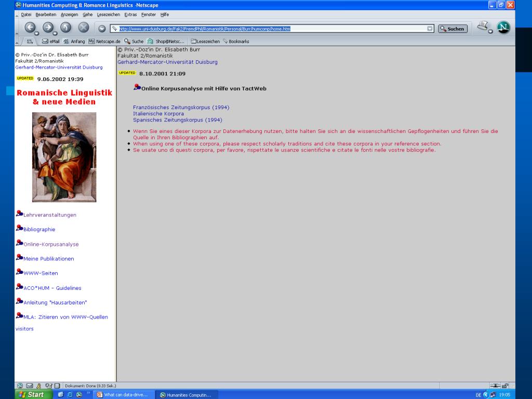Viewport: 532px width, 399px height.
Task: Open the Bearbeiten menu
Action: [x=46, y=15]
